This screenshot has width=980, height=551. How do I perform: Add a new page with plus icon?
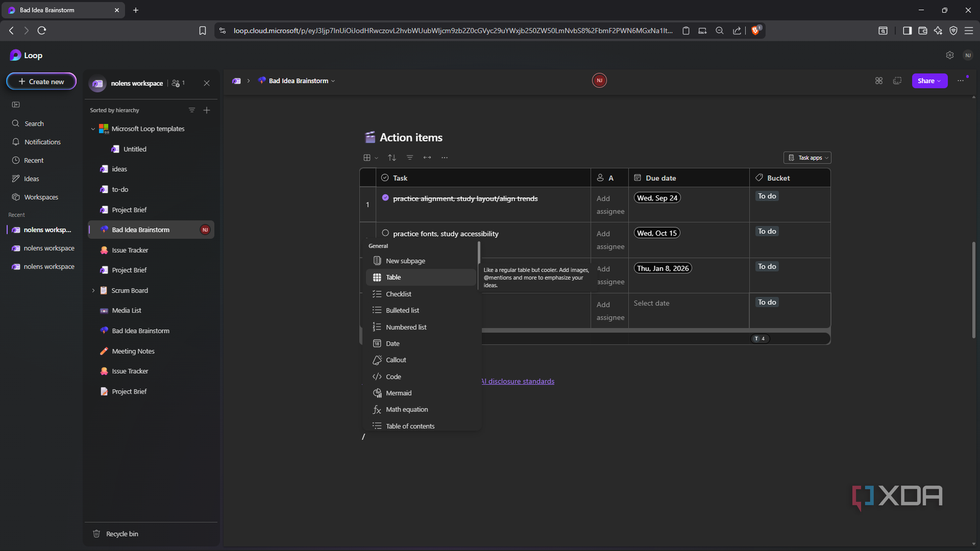click(x=207, y=110)
